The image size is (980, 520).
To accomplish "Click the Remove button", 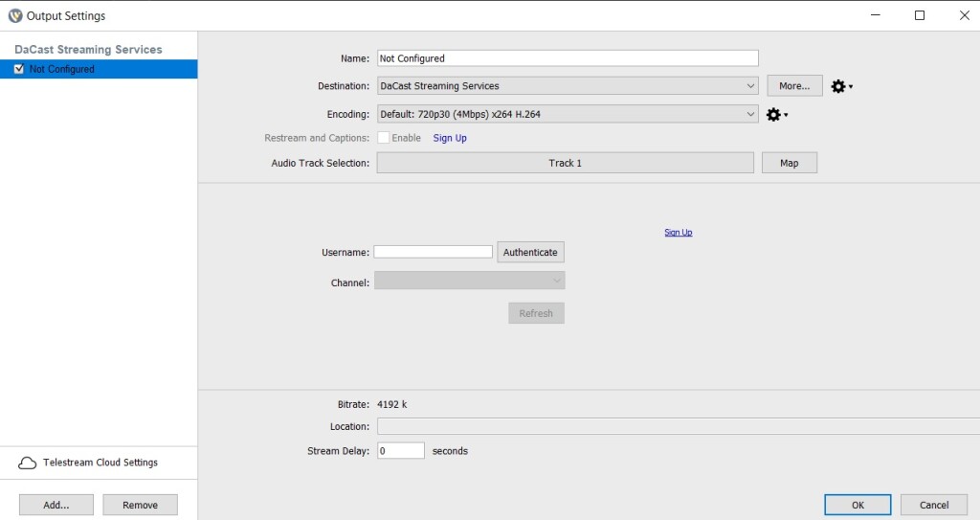I will (140, 505).
